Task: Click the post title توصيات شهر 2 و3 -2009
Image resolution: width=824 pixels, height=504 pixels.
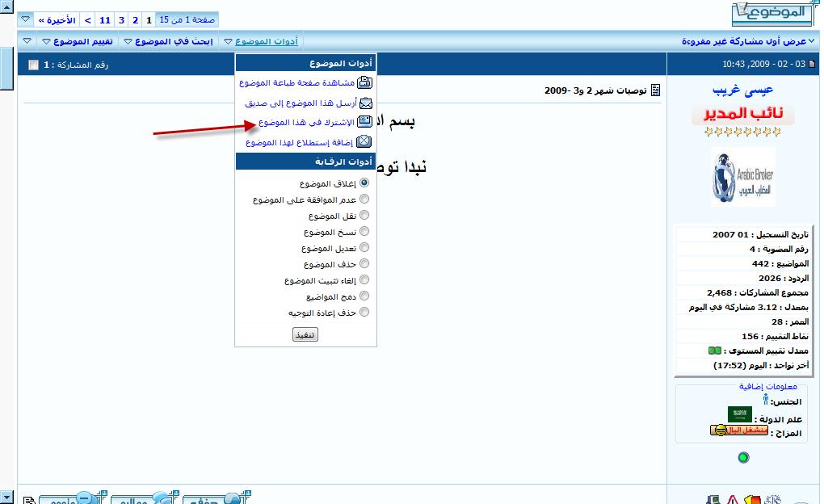Action: click(x=595, y=90)
